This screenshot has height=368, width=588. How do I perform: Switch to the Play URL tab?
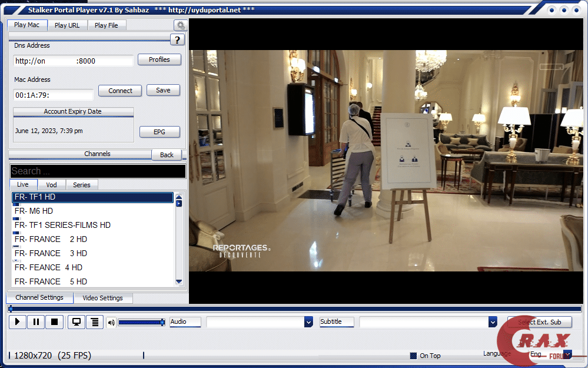point(68,25)
